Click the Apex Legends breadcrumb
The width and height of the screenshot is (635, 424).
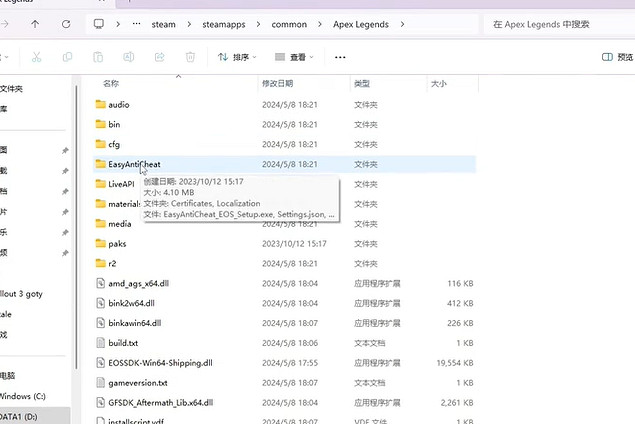[x=361, y=24]
